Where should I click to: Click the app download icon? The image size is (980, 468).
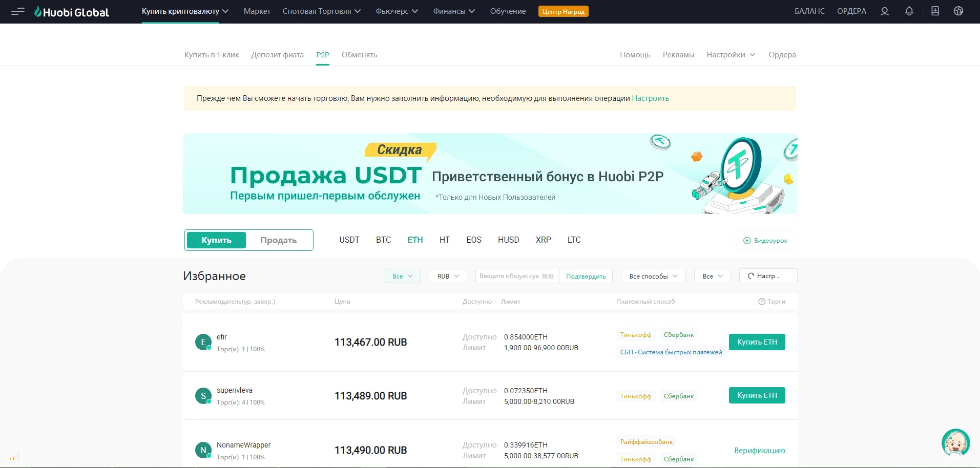tap(935, 11)
